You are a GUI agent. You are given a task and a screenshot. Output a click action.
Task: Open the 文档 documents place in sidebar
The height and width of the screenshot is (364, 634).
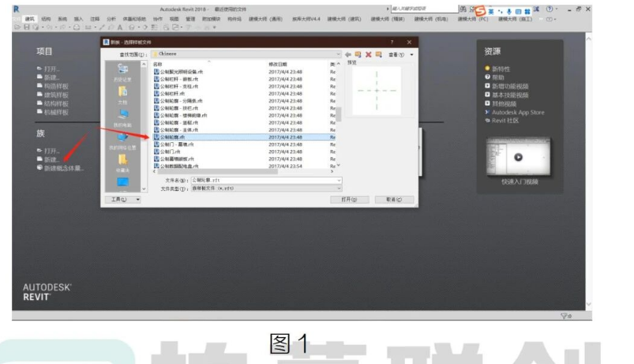[x=123, y=96]
